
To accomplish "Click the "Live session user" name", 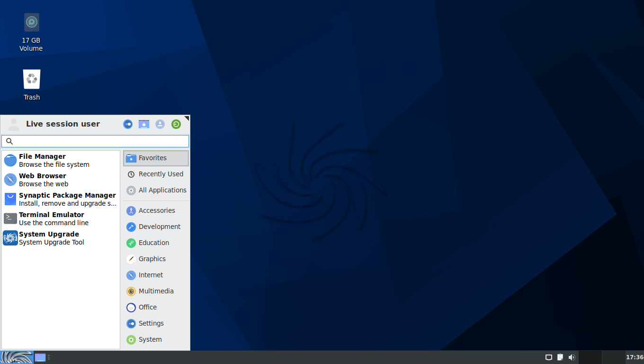I will pos(63,124).
